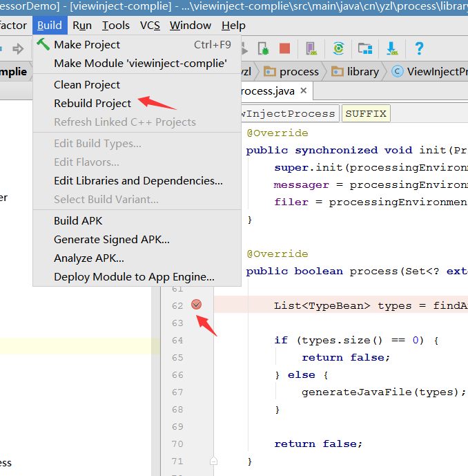Screen dimensions: 468x476
Task: Click line number 67 in gutter
Action: click(177, 392)
